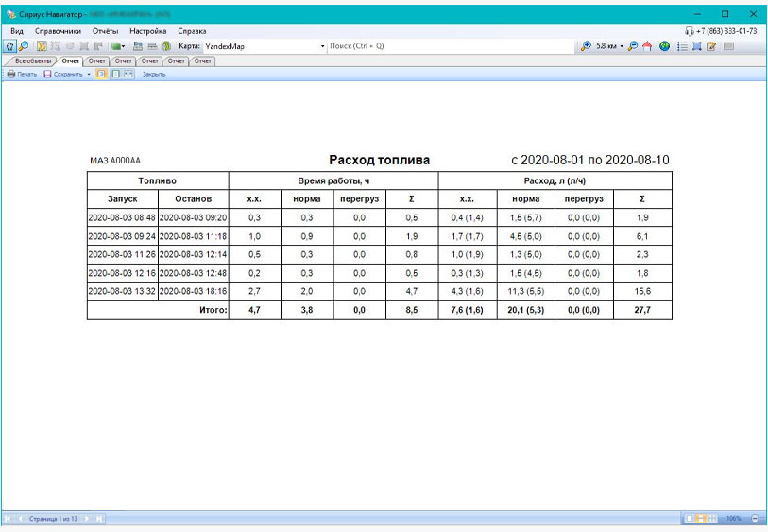Open the Карта YandexMap dropdown

pyautogui.click(x=322, y=45)
